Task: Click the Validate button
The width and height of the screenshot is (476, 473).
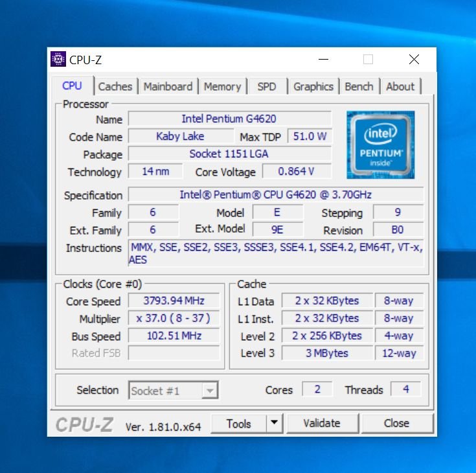Action: coord(322,423)
